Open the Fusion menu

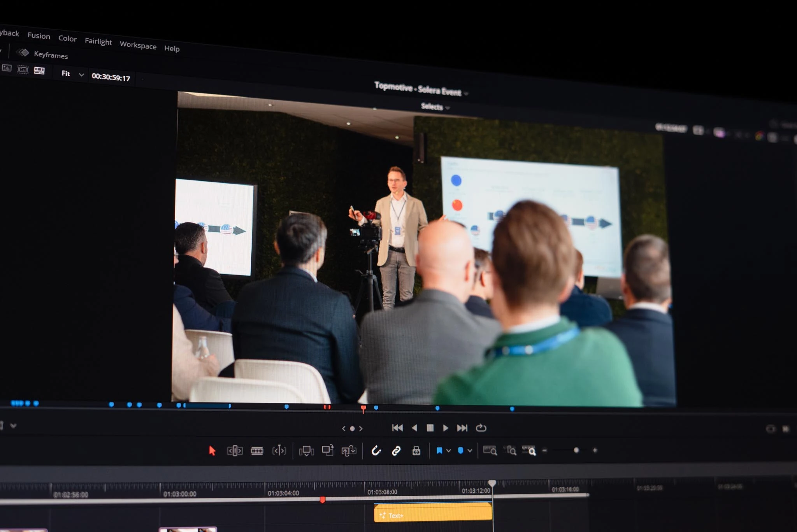point(39,36)
